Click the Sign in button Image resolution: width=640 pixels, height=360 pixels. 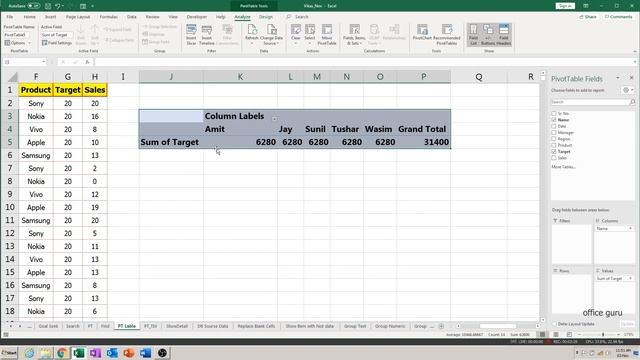point(565,6)
